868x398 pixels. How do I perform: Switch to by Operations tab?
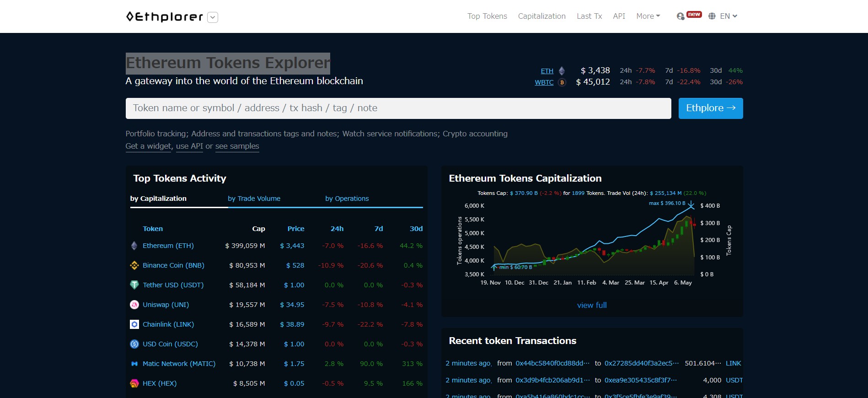coord(347,199)
